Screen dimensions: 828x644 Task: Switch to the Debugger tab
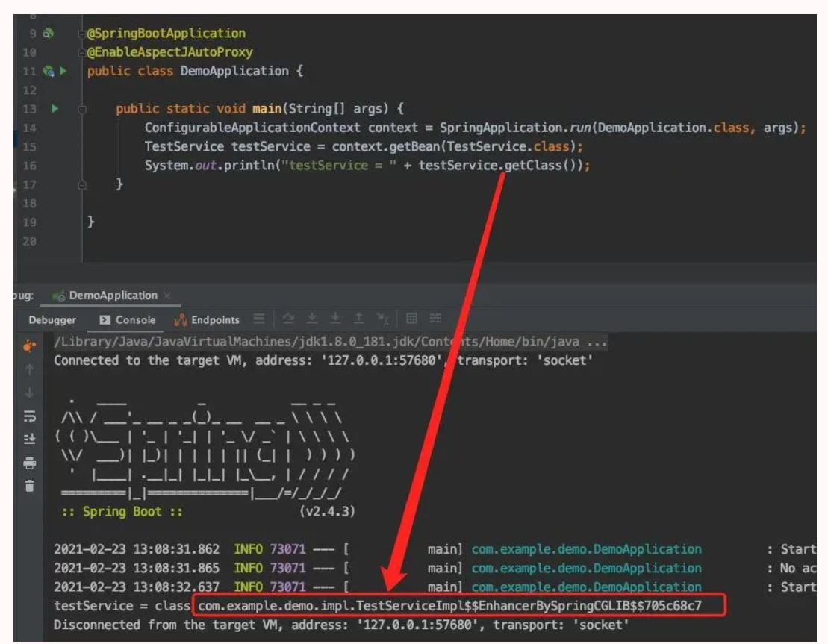pos(52,320)
